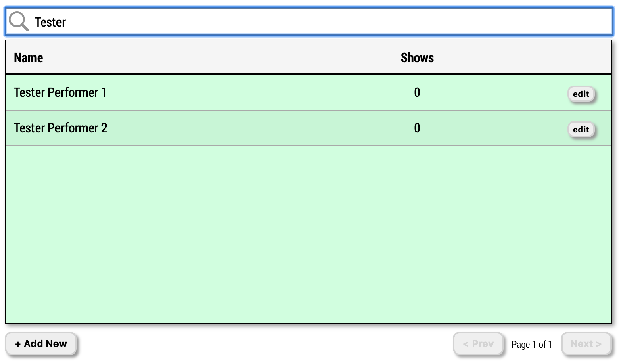Click the Page 1 of 1 label
The image size is (619, 364).
pyautogui.click(x=531, y=344)
